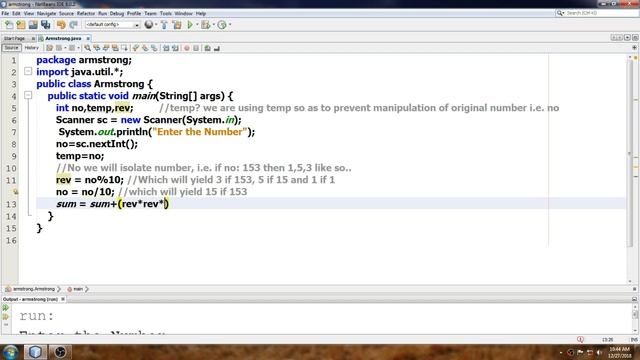This screenshot has height=360, width=640.
Task: Click line 13 sum statement in editor
Action: point(112,204)
